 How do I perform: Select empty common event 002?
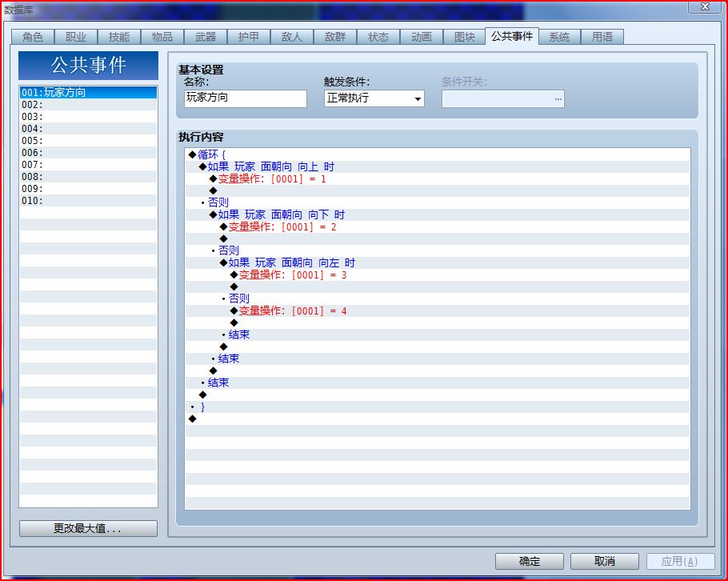88,105
